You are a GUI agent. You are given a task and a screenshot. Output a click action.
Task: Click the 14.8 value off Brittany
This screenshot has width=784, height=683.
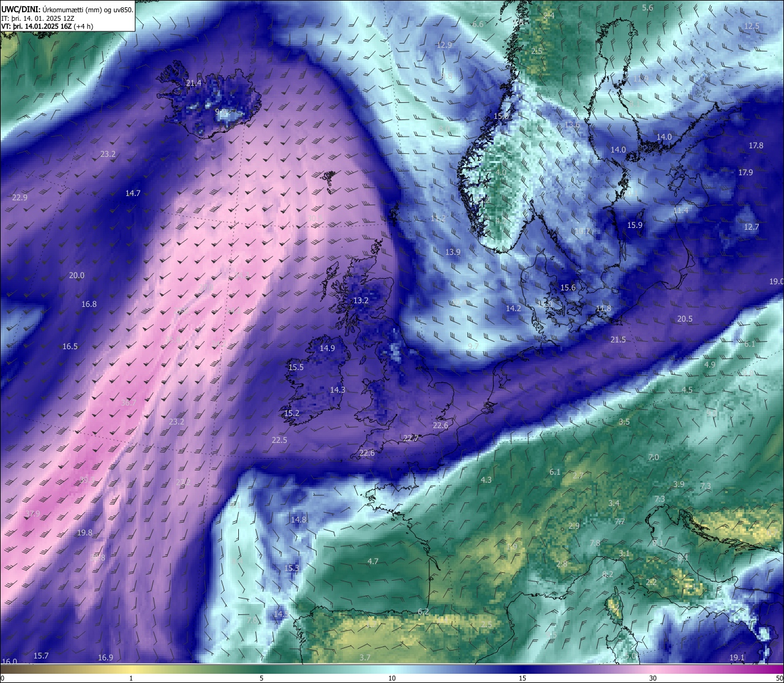coord(298,519)
